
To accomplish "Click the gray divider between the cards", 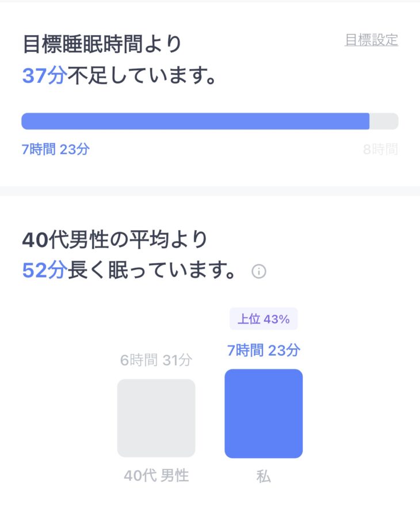I will (x=210, y=191).
